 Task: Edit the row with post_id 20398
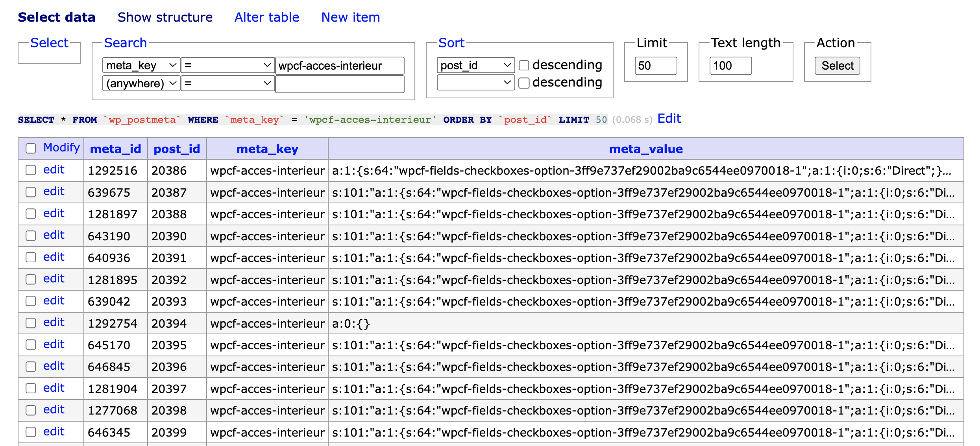(54, 409)
